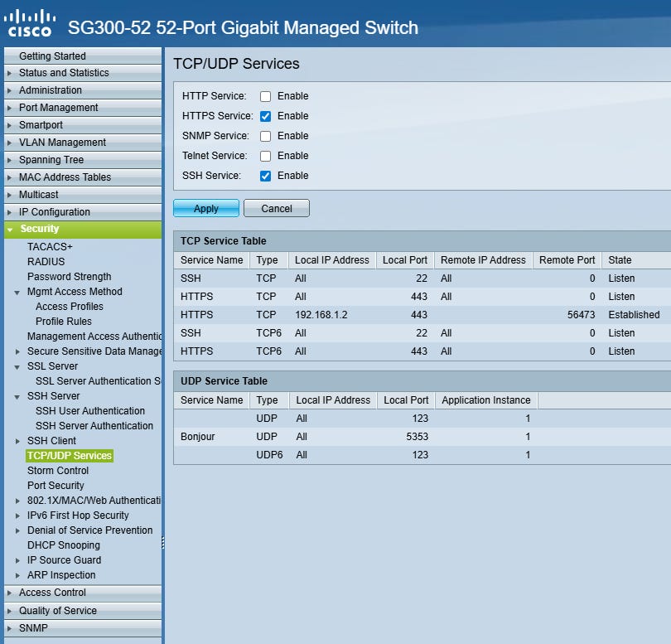
Task: Enable the SNMP Service checkbox
Action: pos(265,136)
